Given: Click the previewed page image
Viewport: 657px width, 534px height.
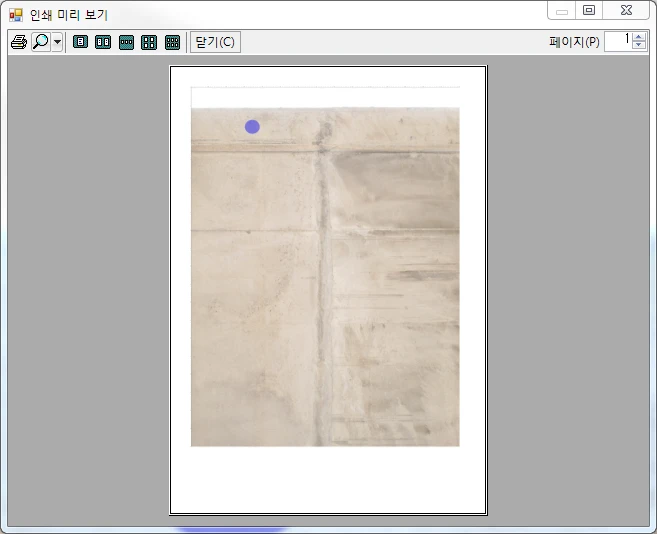Looking at the screenshot, I should [325, 277].
